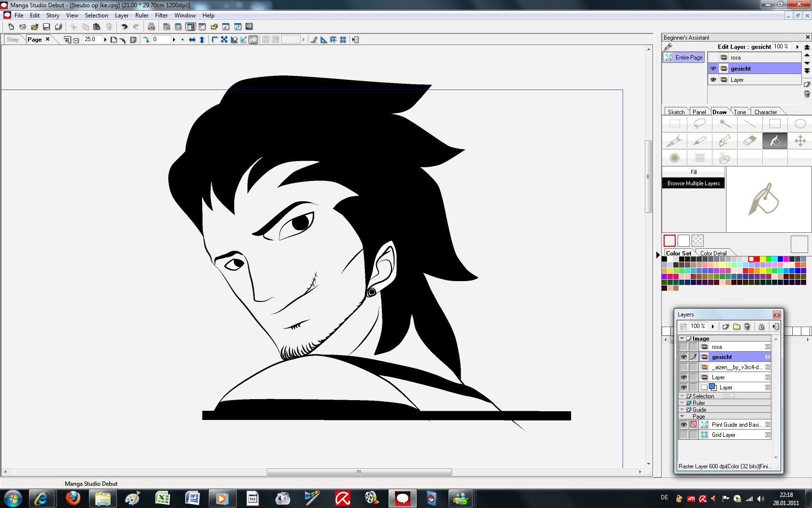Select the Pattern brush tool
Screen dimensions: 812x508
tap(725, 141)
